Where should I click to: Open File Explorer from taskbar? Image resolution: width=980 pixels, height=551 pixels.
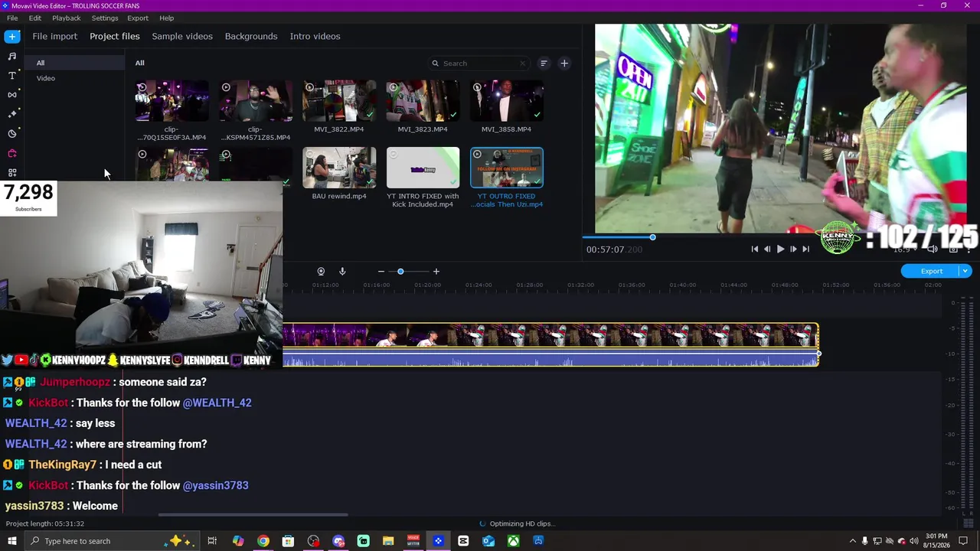tap(388, 541)
